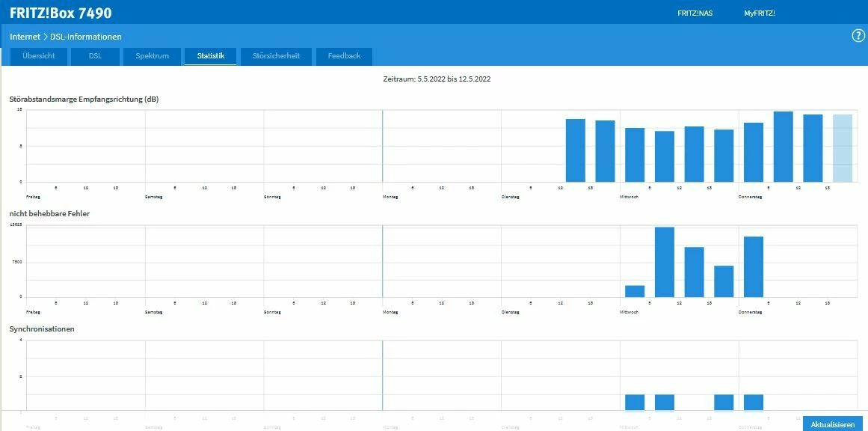Open the FRITZ!NAS link
Viewport: 868px width, 431px height.
pyautogui.click(x=695, y=13)
